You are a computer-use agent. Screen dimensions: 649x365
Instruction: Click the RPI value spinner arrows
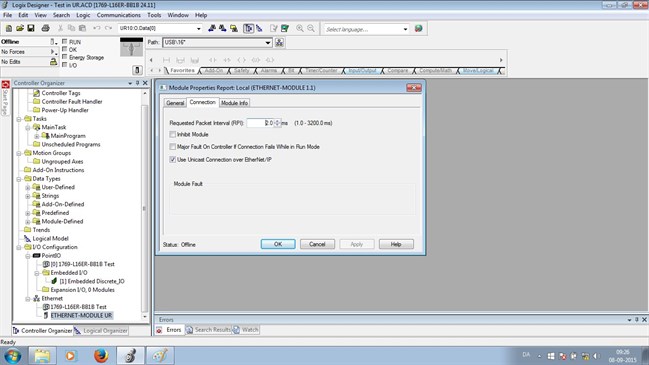point(277,123)
